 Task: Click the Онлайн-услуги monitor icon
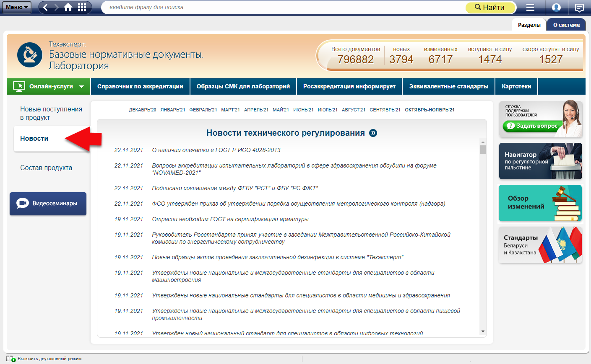click(19, 86)
